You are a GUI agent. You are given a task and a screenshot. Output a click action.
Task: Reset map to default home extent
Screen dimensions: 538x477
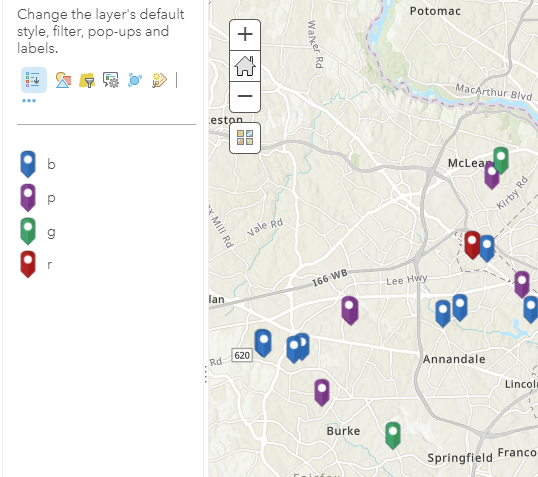pos(245,66)
